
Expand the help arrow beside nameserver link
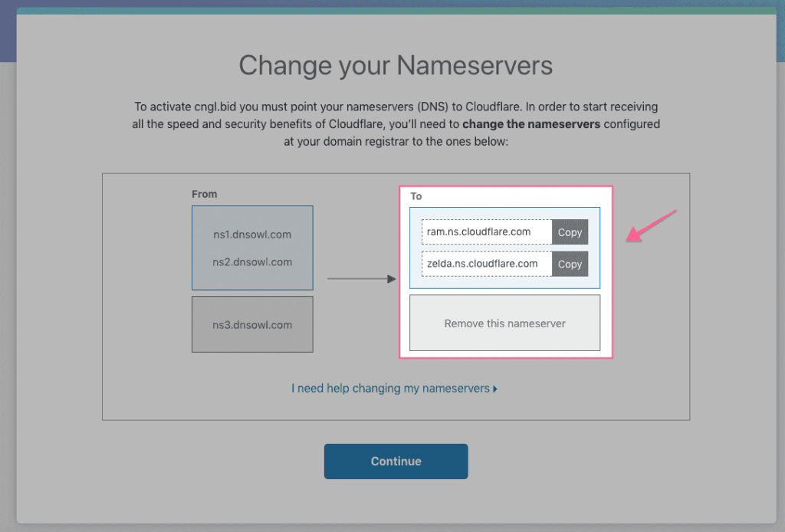(x=495, y=389)
